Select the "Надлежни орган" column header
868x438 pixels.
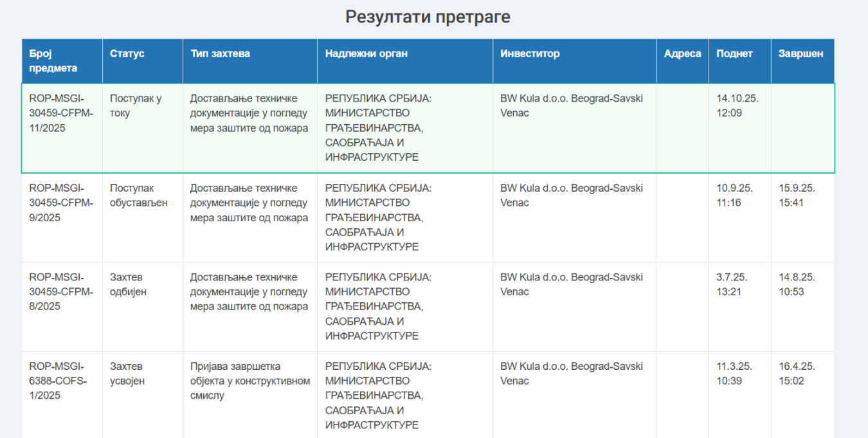point(366,53)
